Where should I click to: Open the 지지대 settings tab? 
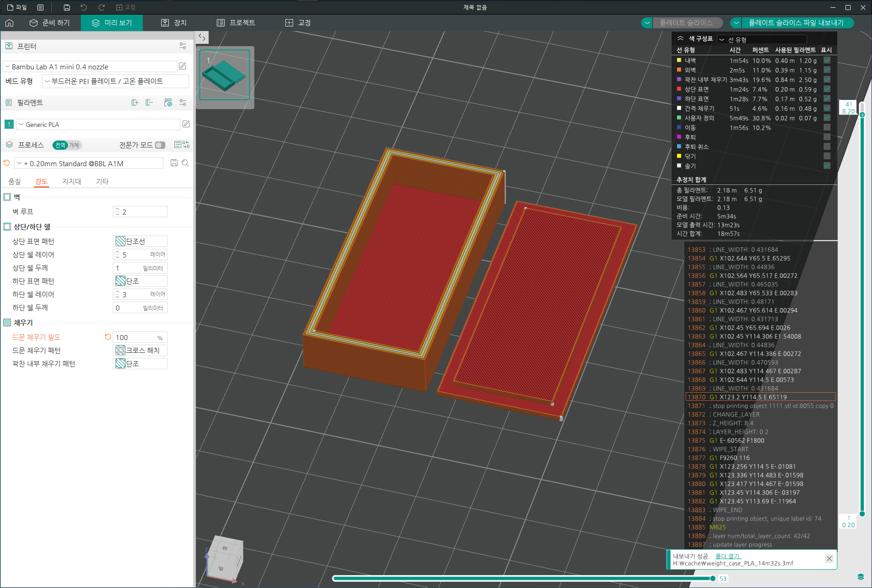click(x=72, y=181)
